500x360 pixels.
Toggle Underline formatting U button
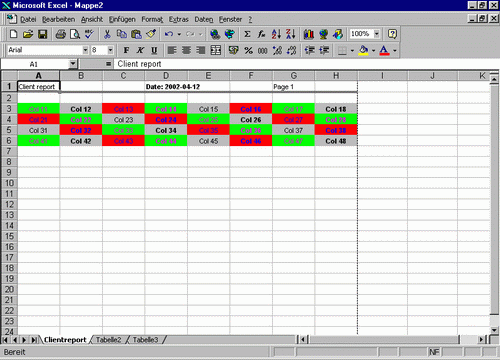pos(154,50)
